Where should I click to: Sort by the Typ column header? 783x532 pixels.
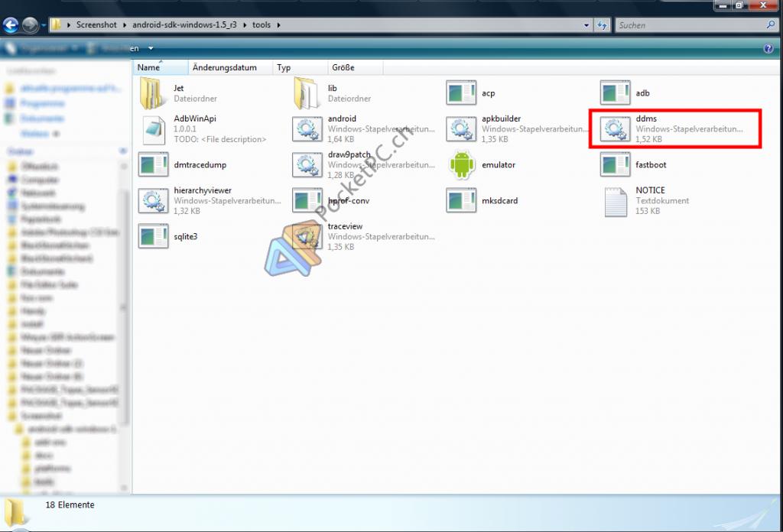click(x=300, y=67)
